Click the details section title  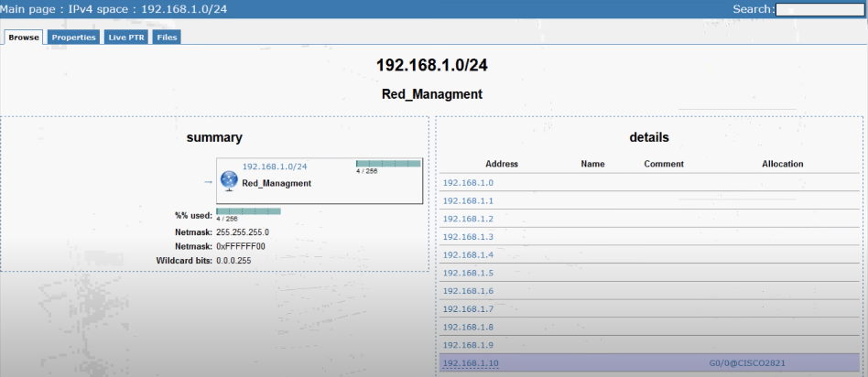[x=649, y=137]
